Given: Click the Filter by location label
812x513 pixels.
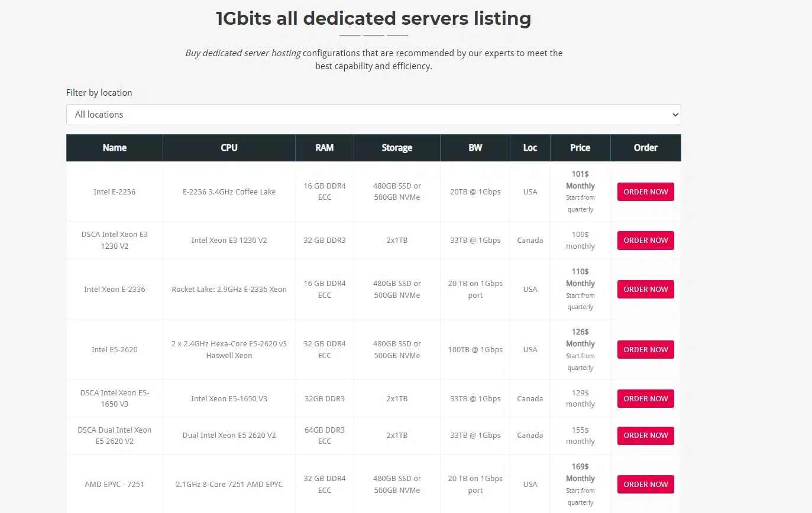Looking at the screenshot, I should coord(99,92).
